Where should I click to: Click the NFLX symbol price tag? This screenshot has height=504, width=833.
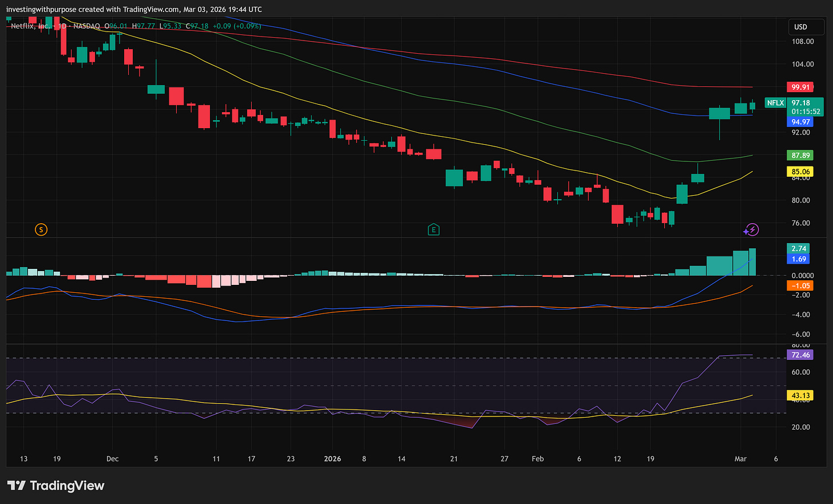coord(775,103)
